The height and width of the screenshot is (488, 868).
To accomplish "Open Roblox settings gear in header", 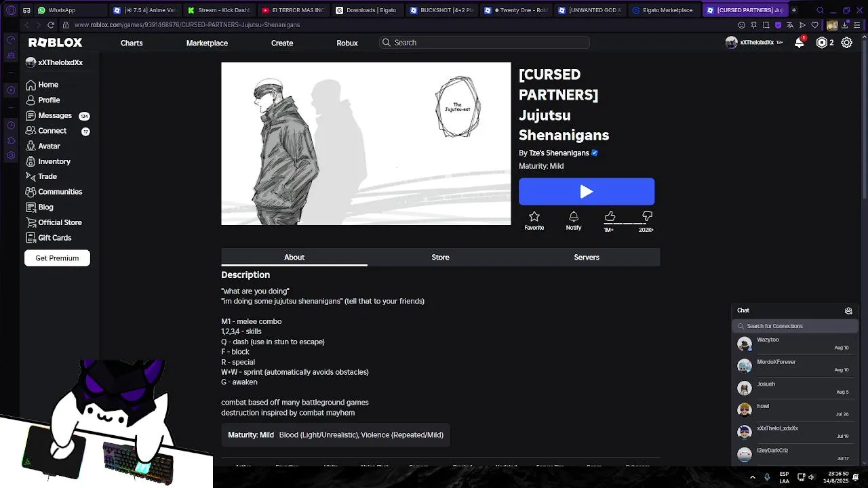I will (847, 42).
